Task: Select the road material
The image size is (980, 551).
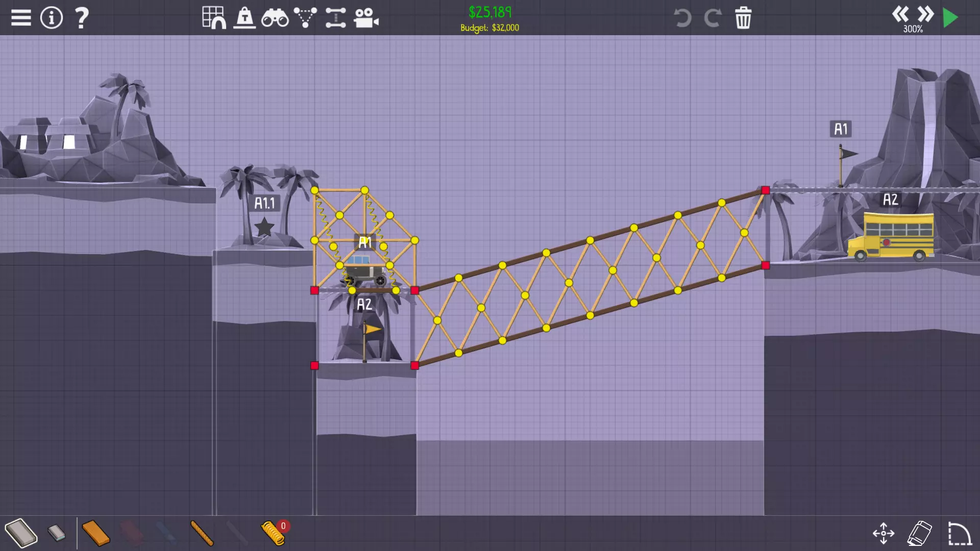Action: (x=21, y=533)
